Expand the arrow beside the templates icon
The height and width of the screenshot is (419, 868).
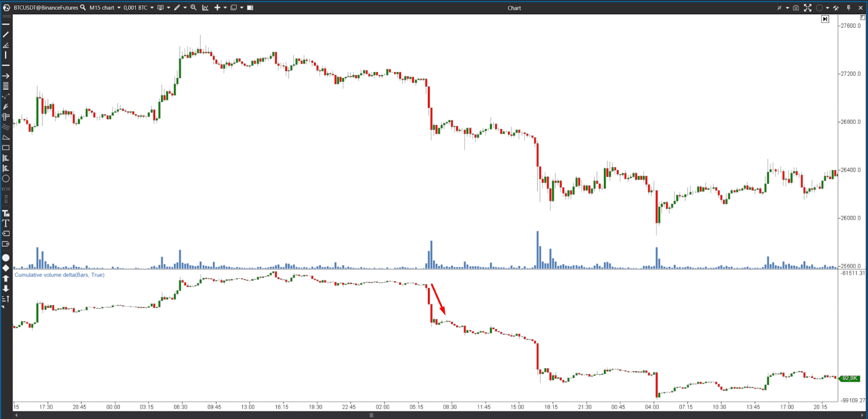(x=242, y=8)
